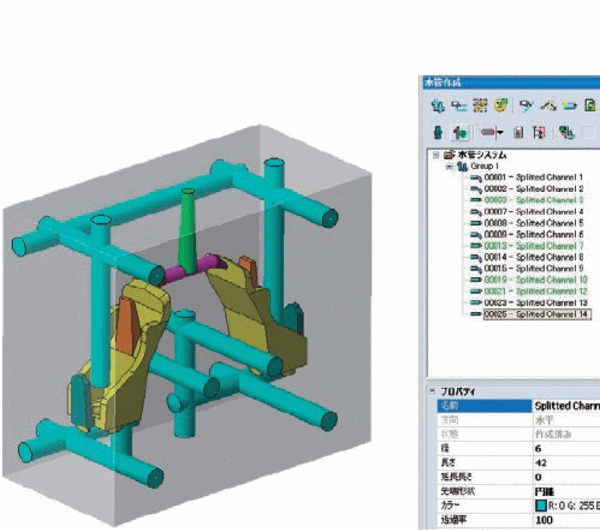Open the dropdown arrow beside red channel icon
Screen dimensions: 600x530
click(x=498, y=131)
